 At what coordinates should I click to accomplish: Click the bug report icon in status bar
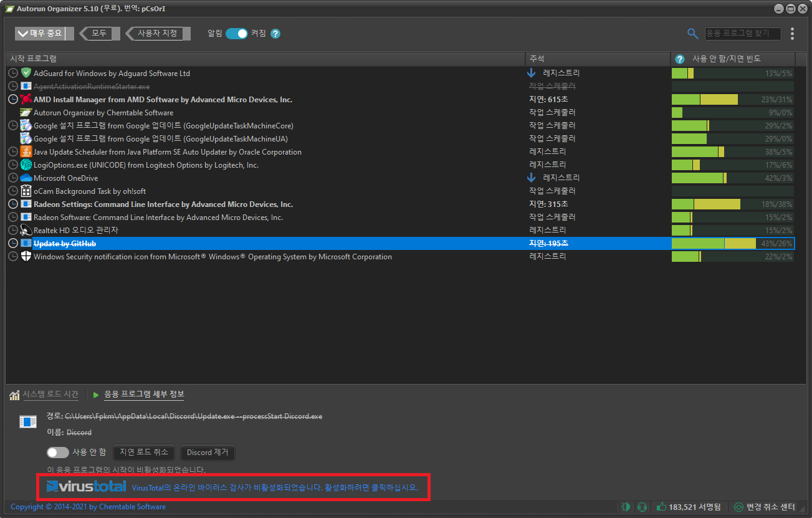pyautogui.click(x=626, y=507)
